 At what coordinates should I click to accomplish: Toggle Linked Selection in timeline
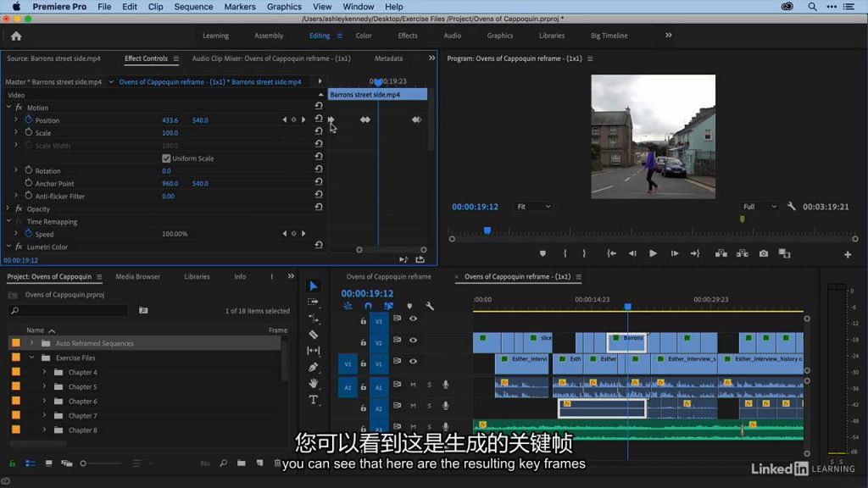click(x=388, y=305)
